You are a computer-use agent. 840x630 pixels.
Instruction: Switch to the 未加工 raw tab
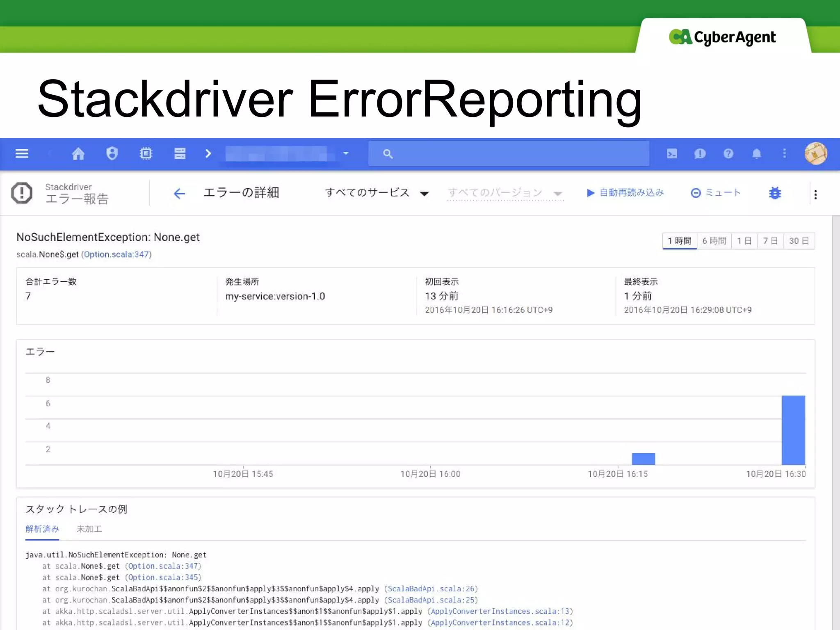pos(89,529)
